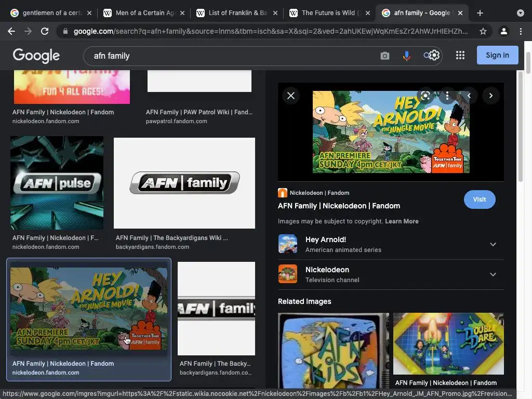Search inside image with the Lens icon

425,96
